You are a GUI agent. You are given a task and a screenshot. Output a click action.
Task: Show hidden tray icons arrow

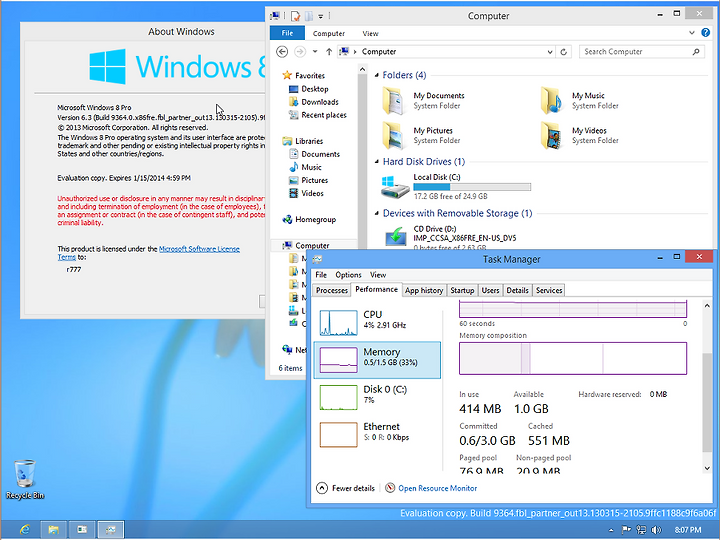coord(611,530)
